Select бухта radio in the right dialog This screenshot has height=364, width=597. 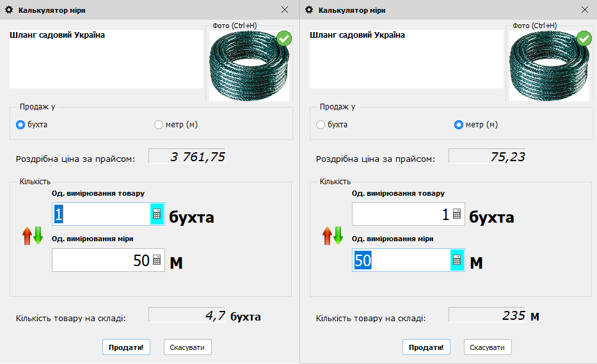(321, 125)
